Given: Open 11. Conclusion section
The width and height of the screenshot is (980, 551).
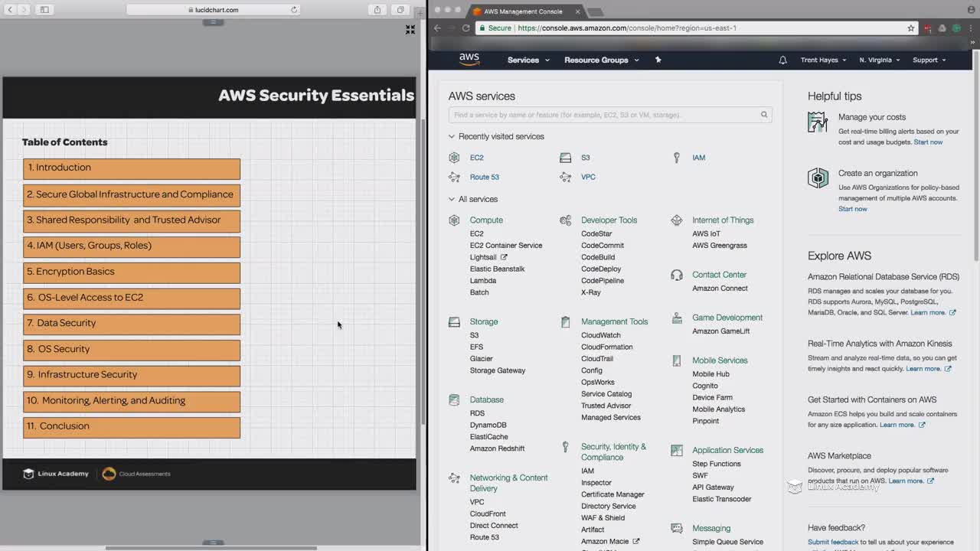Looking at the screenshot, I should [x=132, y=427].
